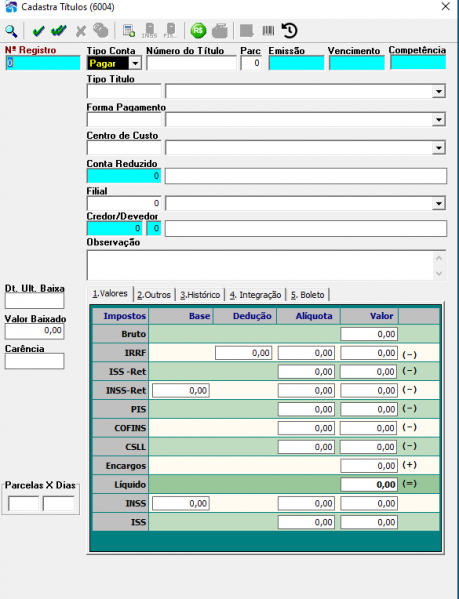Switch to the 2.Outros tab
The width and height of the screenshot is (459, 599).
pyautogui.click(x=154, y=295)
